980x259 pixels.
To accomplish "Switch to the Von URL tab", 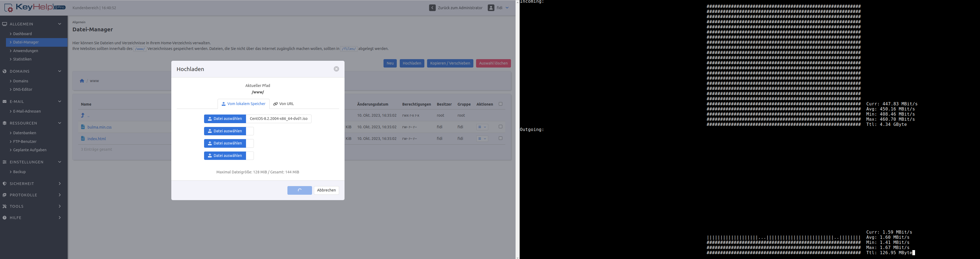I will [284, 104].
